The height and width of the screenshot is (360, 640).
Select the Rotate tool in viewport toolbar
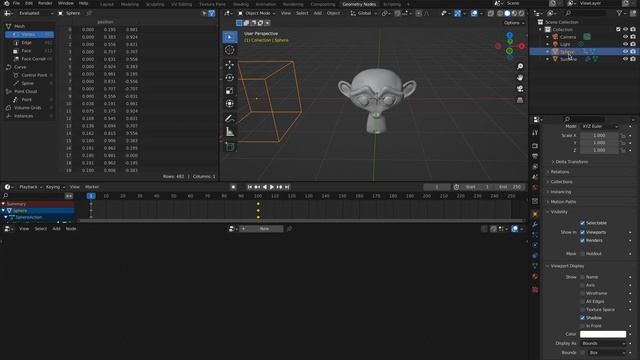point(230,78)
